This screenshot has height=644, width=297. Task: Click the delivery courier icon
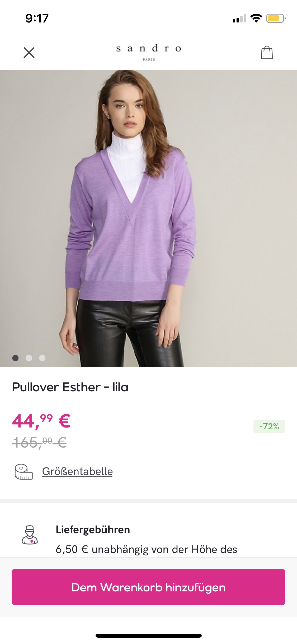[30, 535]
